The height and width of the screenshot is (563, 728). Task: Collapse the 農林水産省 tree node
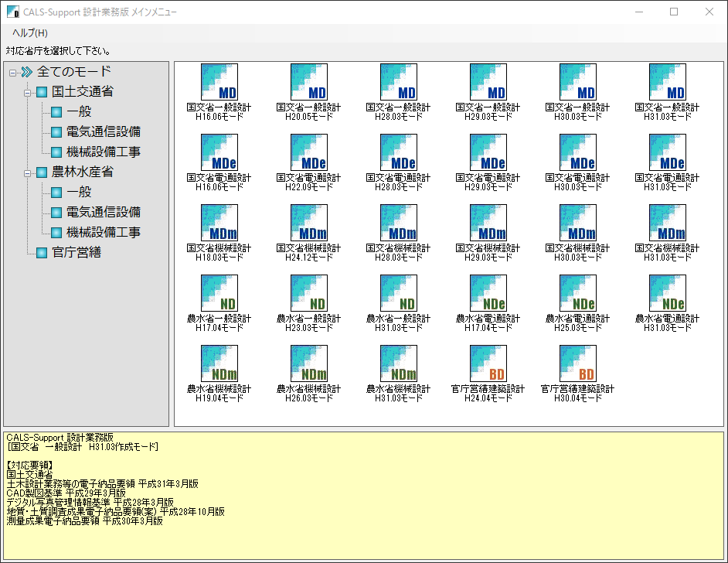pos(28,172)
